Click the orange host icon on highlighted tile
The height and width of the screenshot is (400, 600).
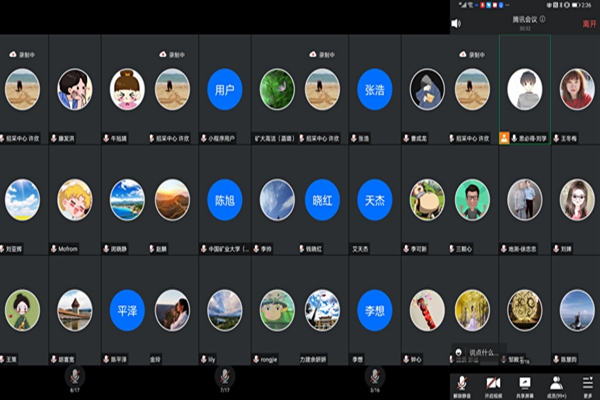click(504, 138)
